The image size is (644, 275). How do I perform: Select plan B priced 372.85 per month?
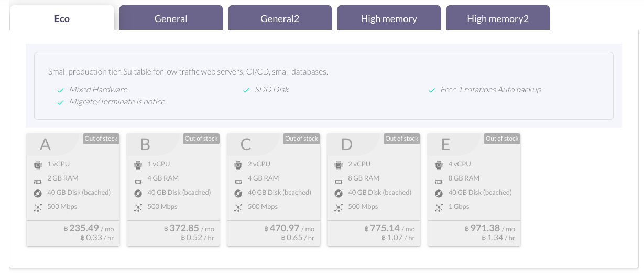point(173,189)
